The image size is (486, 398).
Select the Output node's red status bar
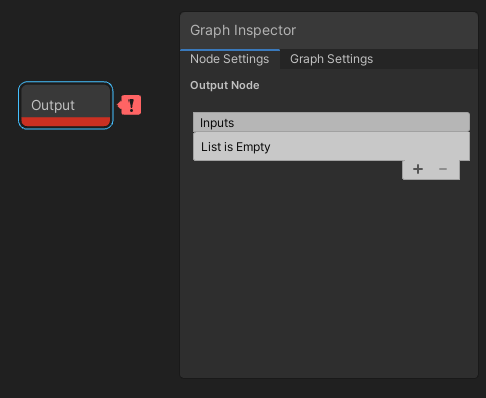point(66,122)
